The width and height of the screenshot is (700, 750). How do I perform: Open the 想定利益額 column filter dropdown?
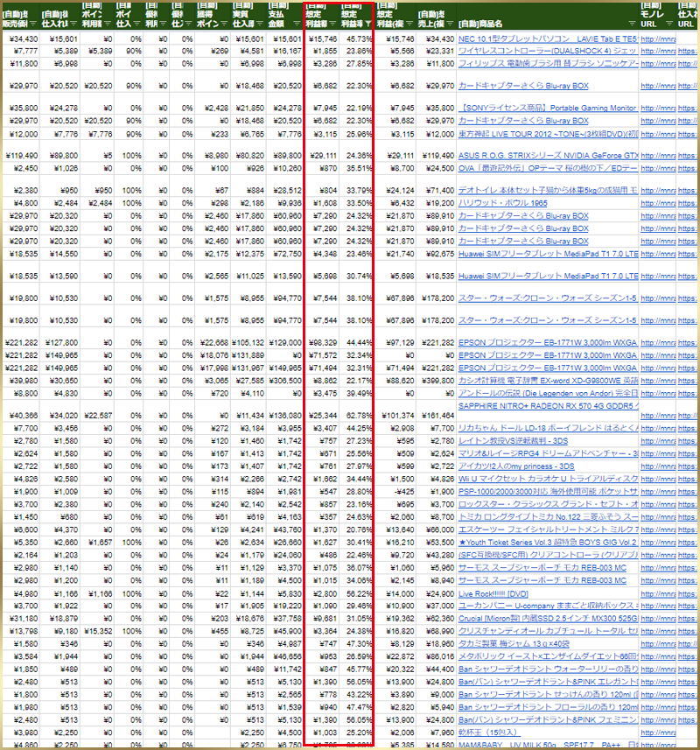pyautogui.click(x=332, y=24)
